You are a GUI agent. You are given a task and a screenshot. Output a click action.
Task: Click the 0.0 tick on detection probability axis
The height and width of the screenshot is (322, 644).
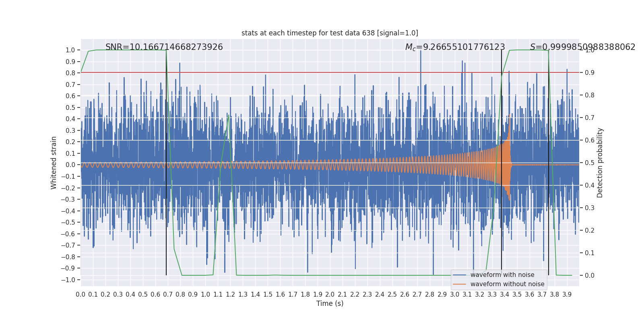coord(590,275)
